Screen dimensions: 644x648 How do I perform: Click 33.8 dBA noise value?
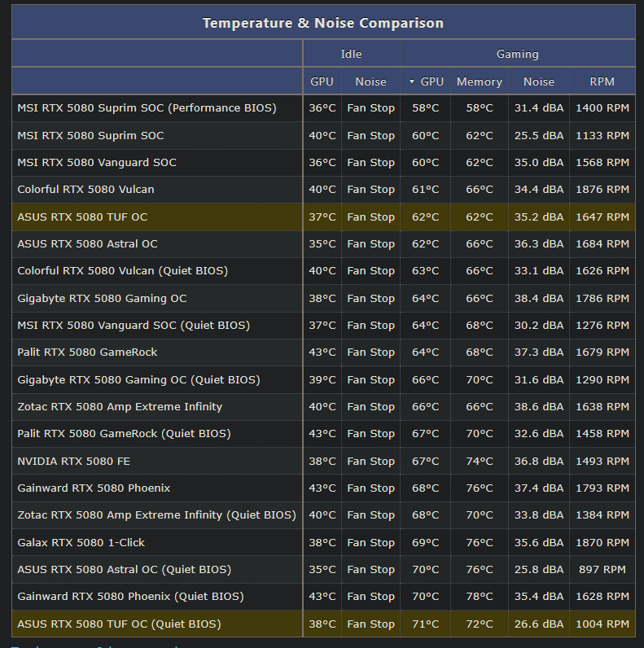539,515
